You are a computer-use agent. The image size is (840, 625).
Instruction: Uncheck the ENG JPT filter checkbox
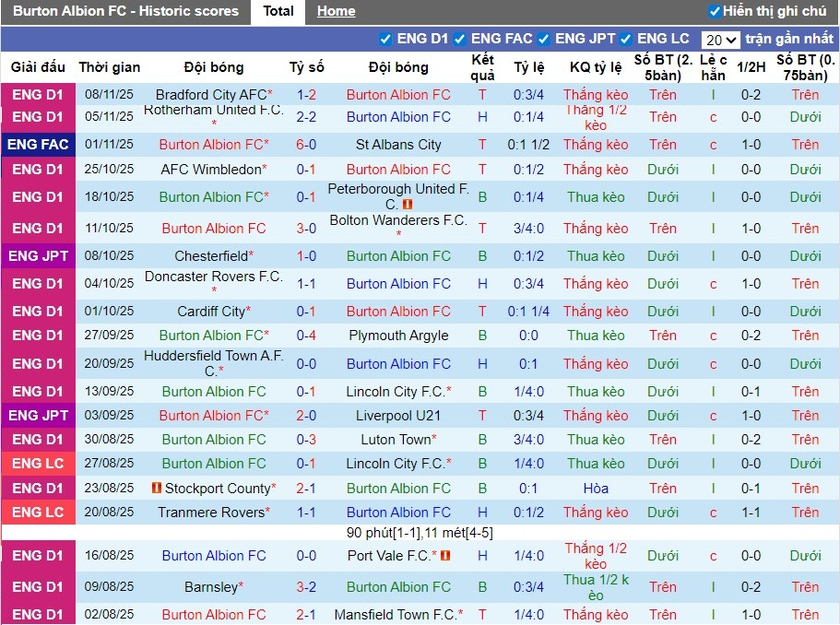(x=543, y=39)
